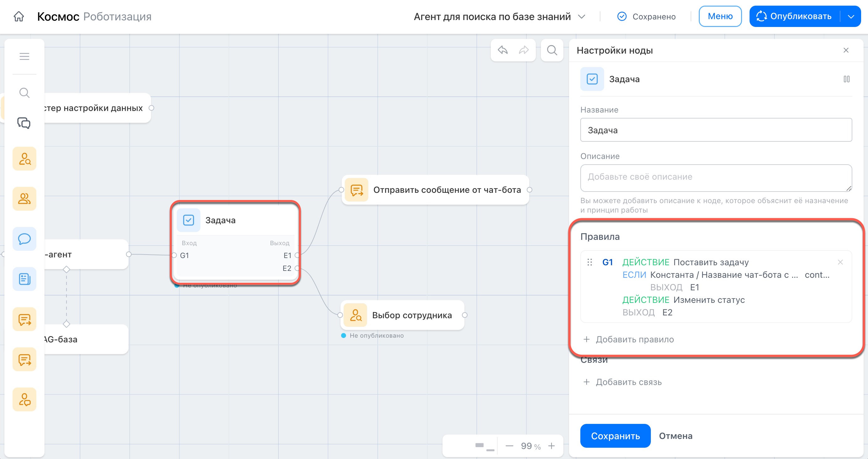The height and width of the screenshot is (459, 868).
Task: Select blue document node icon in sidebar
Action: pyautogui.click(x=24, y=279)
